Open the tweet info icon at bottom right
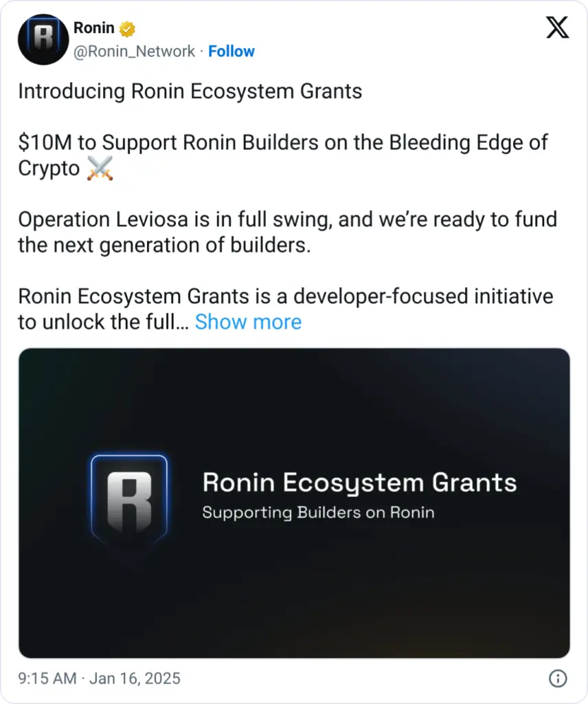This screenshot has width=588, height=704. (558, 678)
